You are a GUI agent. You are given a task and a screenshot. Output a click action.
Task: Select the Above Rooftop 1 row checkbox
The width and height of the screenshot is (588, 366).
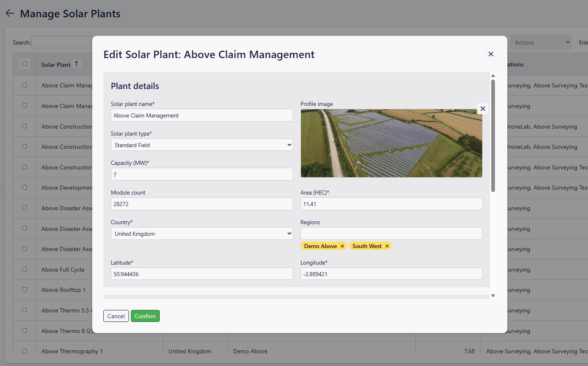(x=24, y=290)
